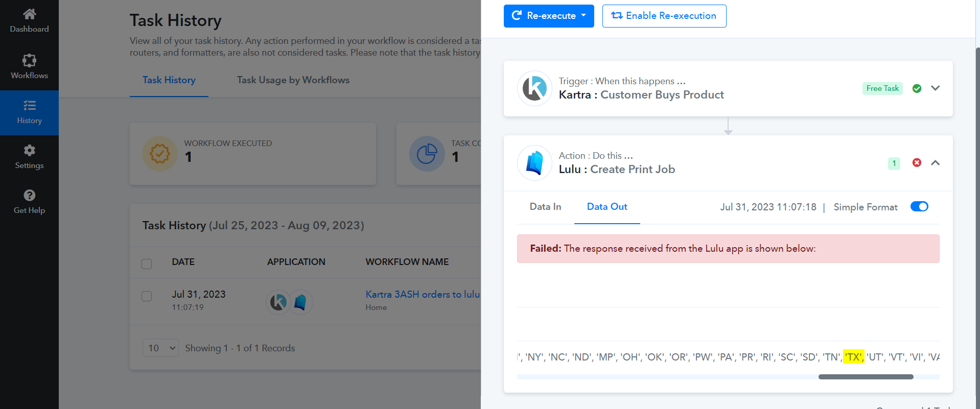
Task: Click the Enable Re-execution button
Action: click(664, 16)
